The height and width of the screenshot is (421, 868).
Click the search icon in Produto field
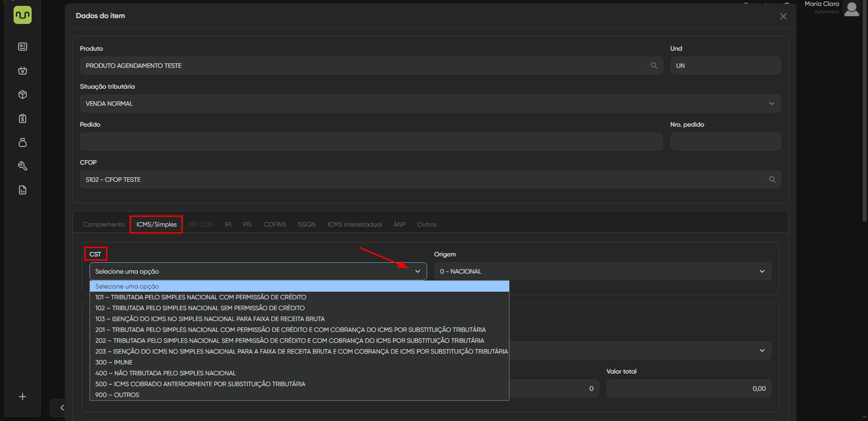coord(654,66)
